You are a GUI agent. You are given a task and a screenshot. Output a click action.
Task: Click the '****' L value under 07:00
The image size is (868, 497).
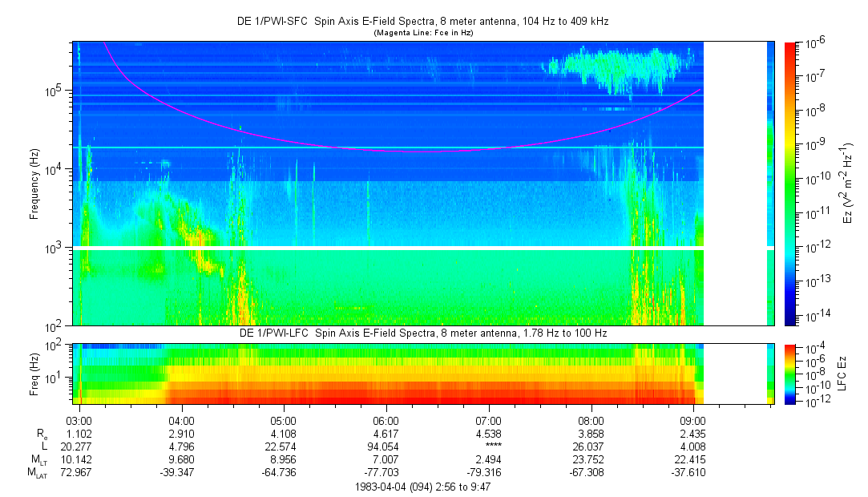[493, 446]
